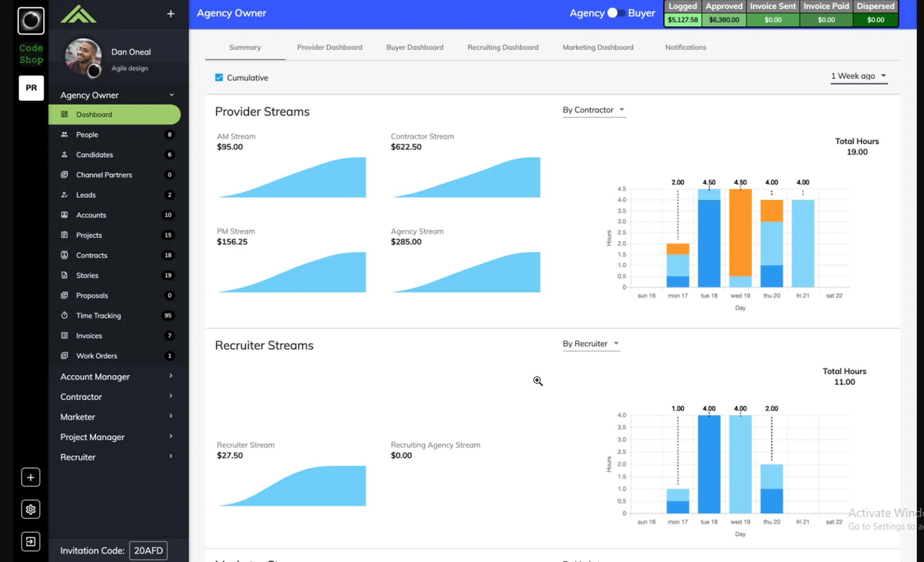The image size is (924, 562).
Task: Click the Agency Stream area chart
Action: (466, 272)
